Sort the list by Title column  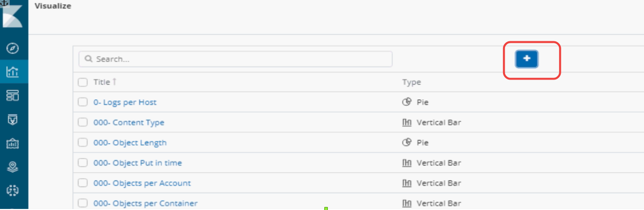pyautogui.click(x=102, y=82)
